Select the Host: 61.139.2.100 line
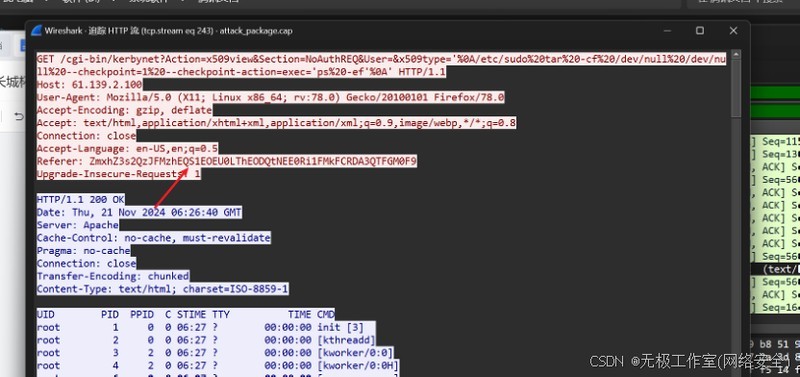 pyautogui.click(x=90, y=85)
